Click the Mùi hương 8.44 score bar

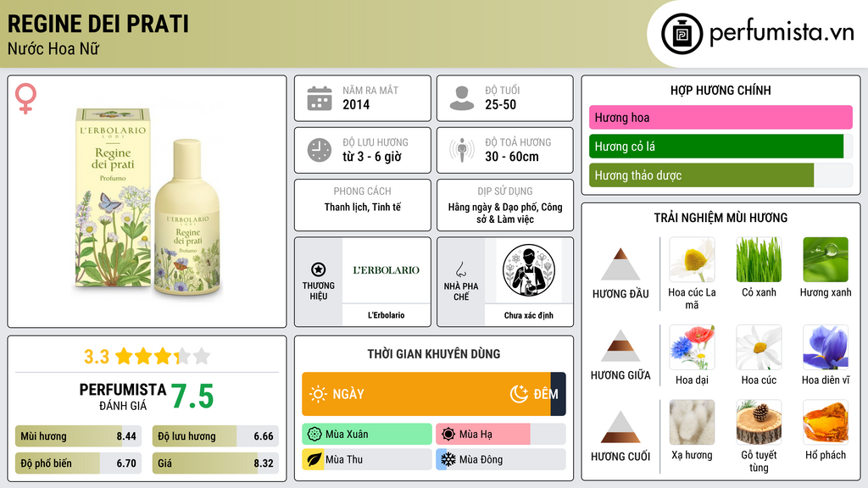click(79, 436)
